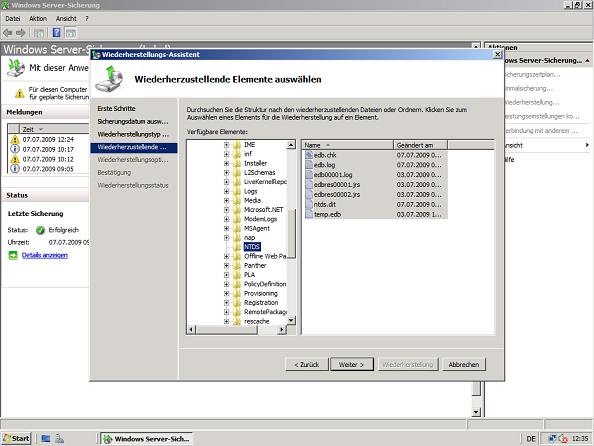Click the warning icon for message 10:12
This screenshot has height=446, width=594.
pos(15,159)
